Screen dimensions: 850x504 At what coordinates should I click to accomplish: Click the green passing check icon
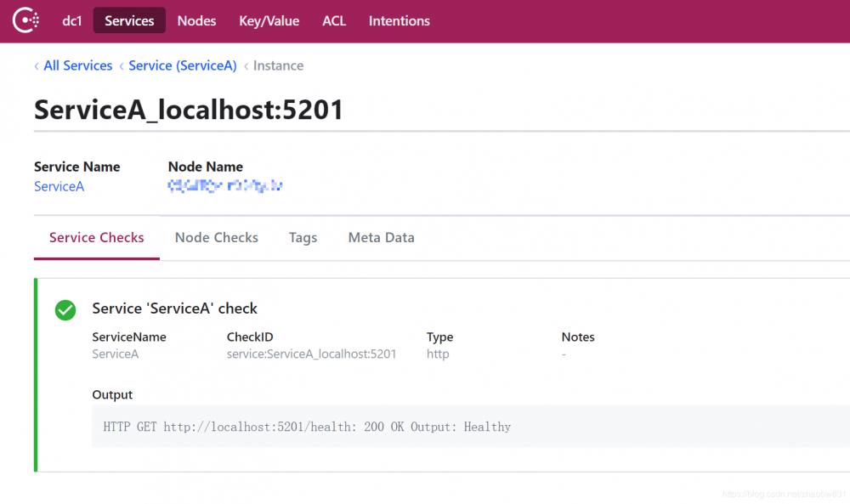(65, 310)
